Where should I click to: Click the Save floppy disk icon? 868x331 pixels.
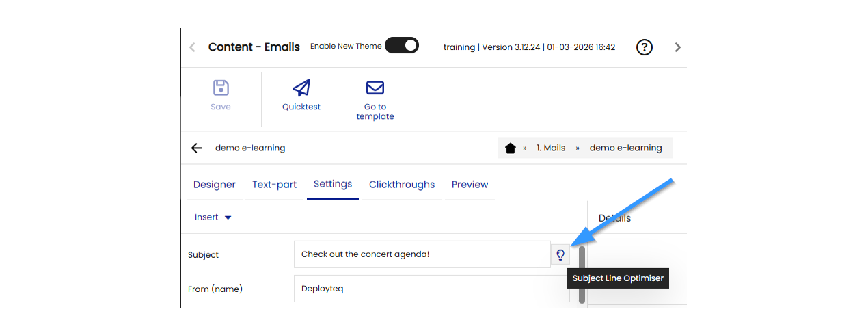pos(221,88)
